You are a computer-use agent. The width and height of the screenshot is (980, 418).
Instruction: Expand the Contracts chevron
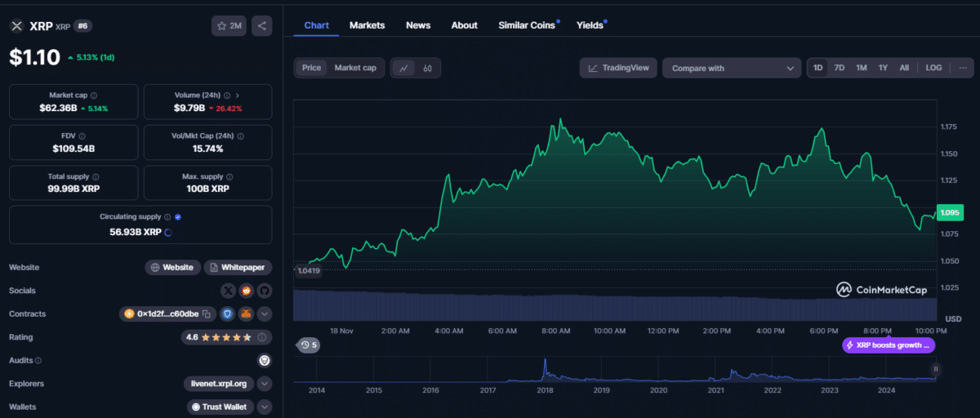(x=265, y=313)
